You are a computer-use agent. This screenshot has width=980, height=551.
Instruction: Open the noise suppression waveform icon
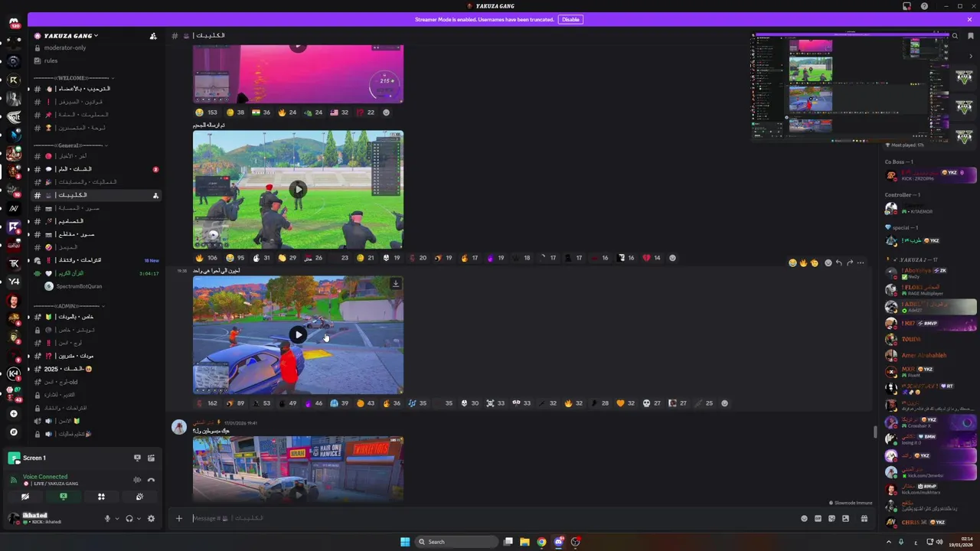137,480
